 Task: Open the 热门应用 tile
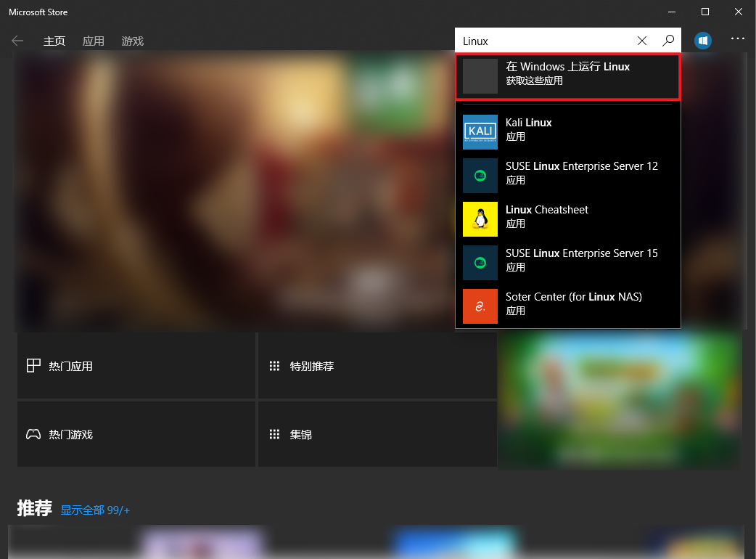[136, 366]
